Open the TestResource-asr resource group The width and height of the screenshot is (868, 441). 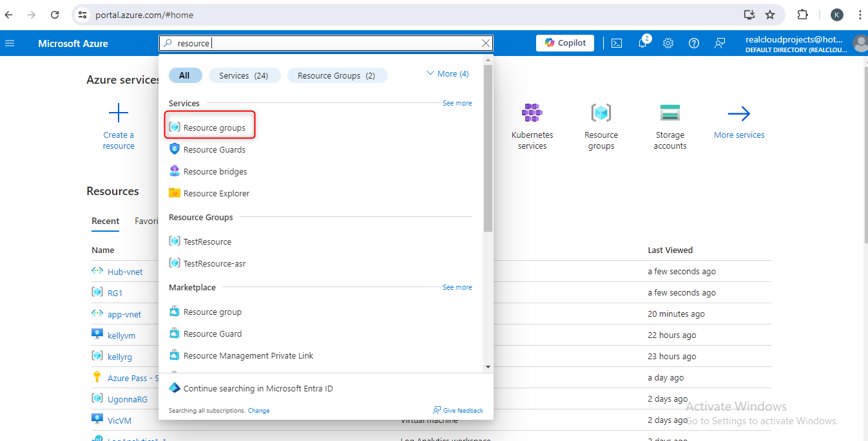(214, 263)
